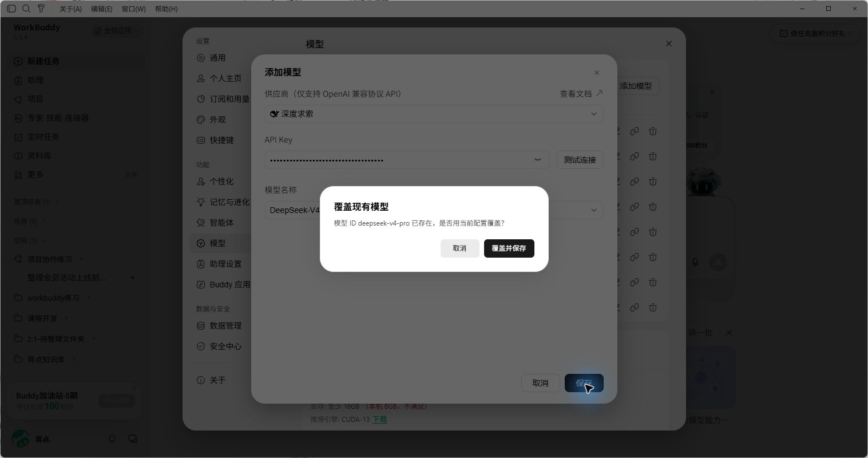Image resolution: width=868 pixels, height=458 pixels.
Task: Click the user avatar 蒋点.
Action: click(x=21, y=439)
